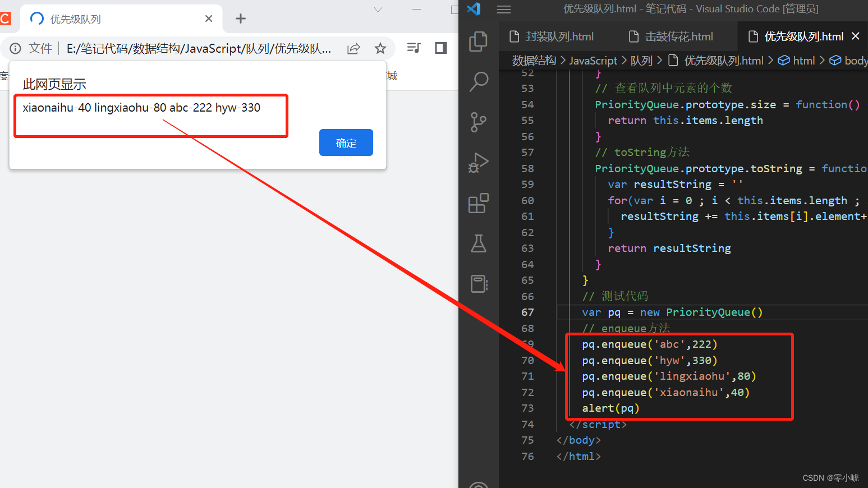This screenshot has width=868, height=488.
Task: Click the return resultString code line
Action: (x=669, y=248)
